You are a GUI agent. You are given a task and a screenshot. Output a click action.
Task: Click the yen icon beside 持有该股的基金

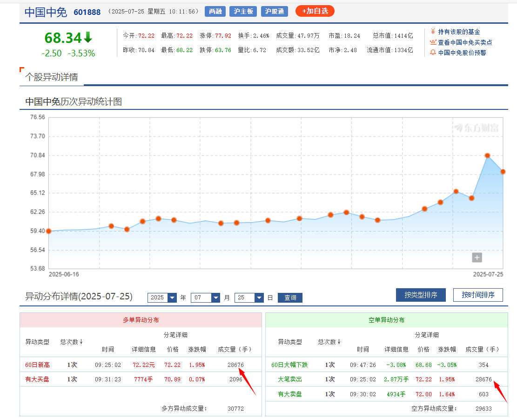pos(433,32)
